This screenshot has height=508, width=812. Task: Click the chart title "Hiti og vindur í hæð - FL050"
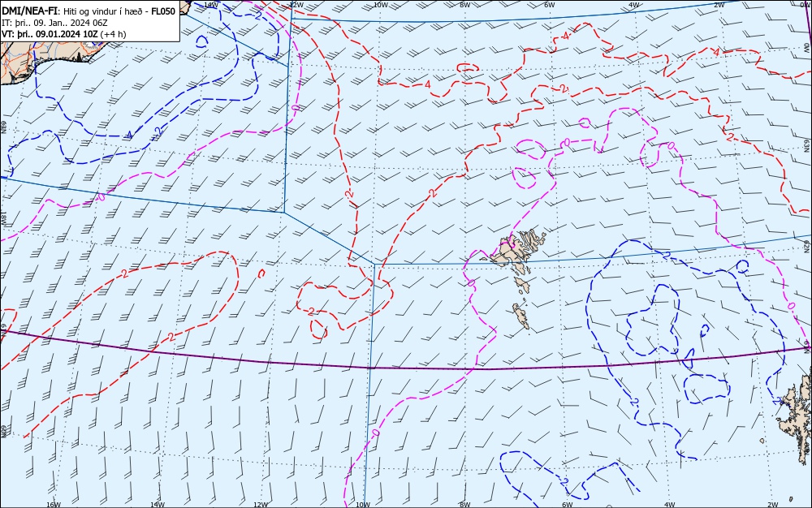(x=119, y=11)
